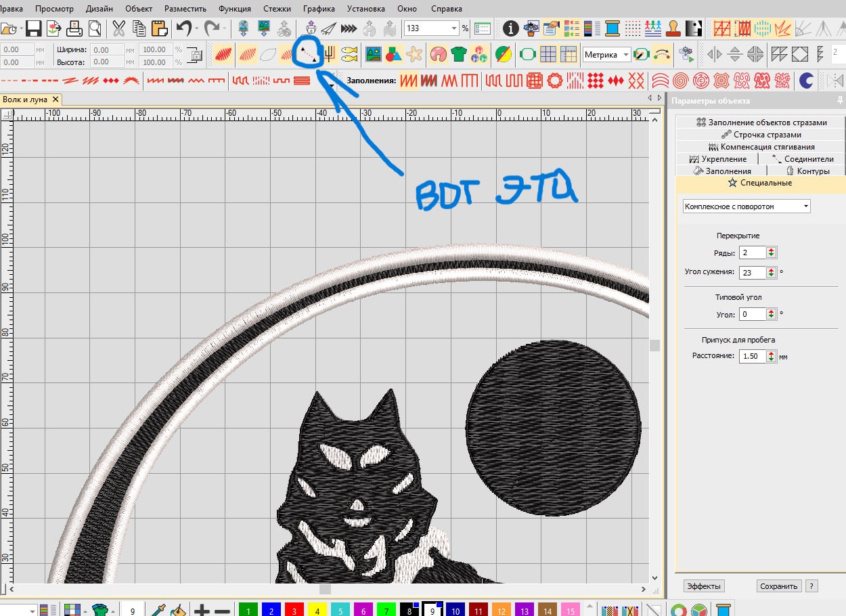Toggle the show grid icon
Viewport: 846px width, 616px height.
(548, 53)
